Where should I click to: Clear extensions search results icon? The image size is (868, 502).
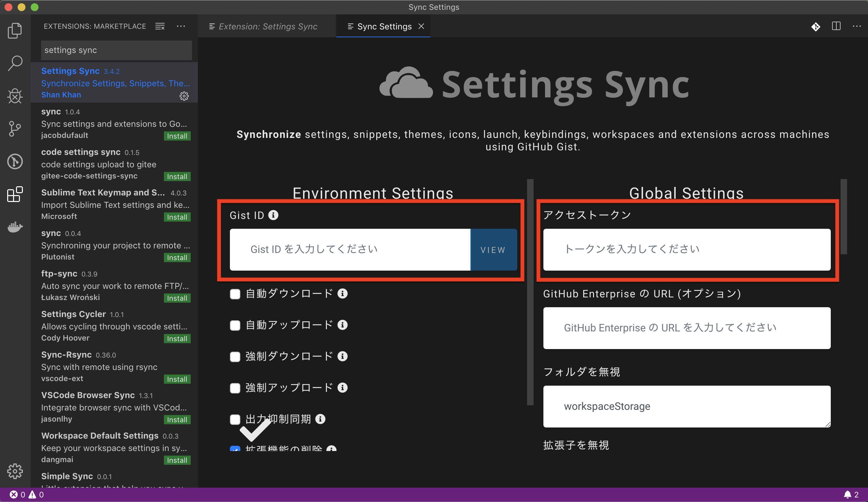(160, 26)
